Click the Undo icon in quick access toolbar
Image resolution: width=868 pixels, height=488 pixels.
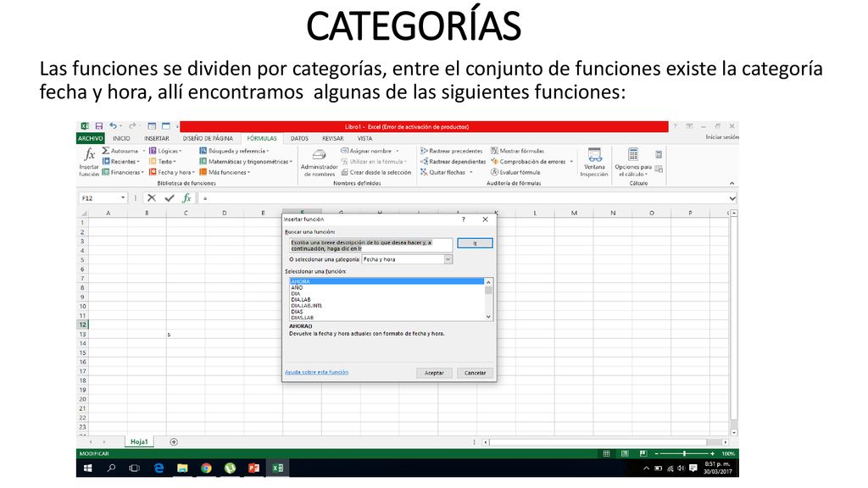pyautogui.click(x=113, y=126)
